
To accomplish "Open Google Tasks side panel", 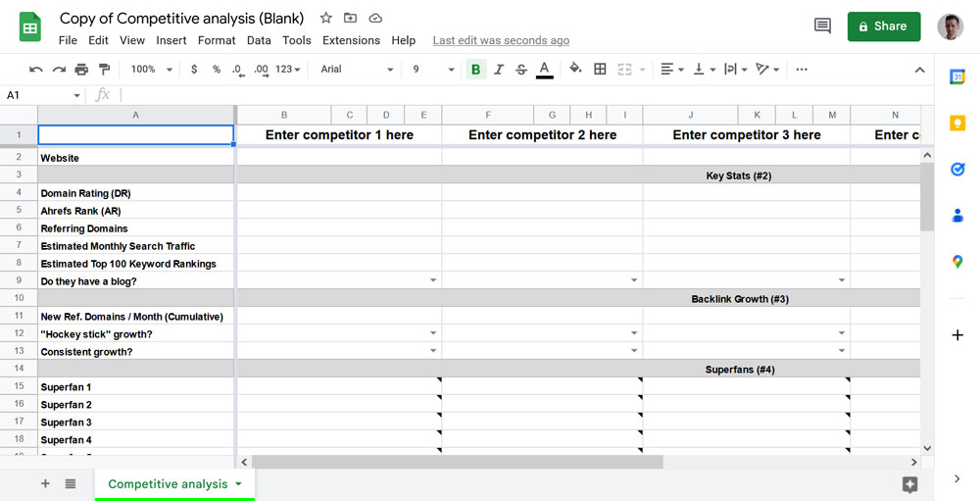I will point(956,169).
